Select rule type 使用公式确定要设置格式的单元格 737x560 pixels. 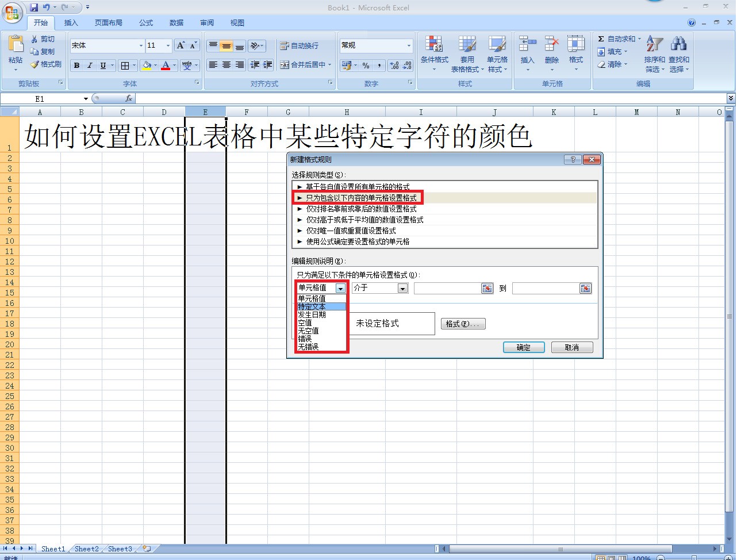[445, 241]
